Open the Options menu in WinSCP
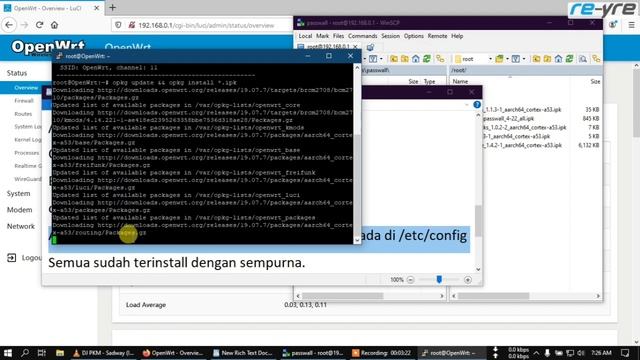 pos(413,36)
